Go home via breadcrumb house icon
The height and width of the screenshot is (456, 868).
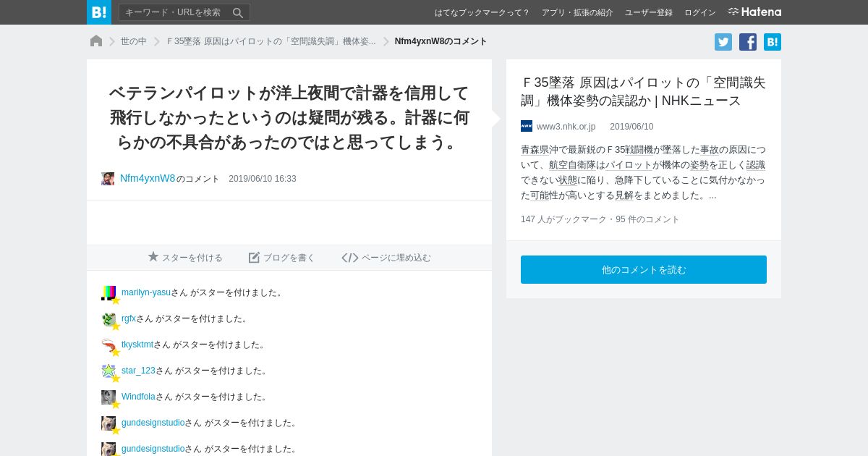coord(96,41)
